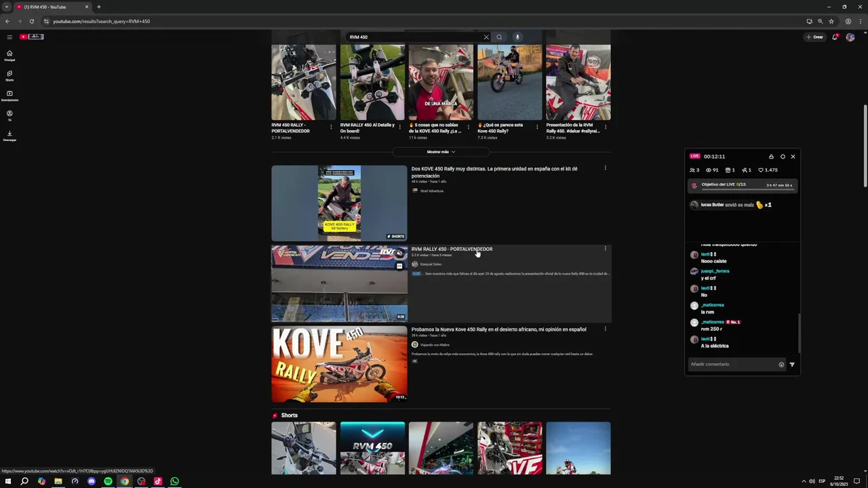
Task: Open the Ezequiel Sales channel link
Action: click(431, 264)
